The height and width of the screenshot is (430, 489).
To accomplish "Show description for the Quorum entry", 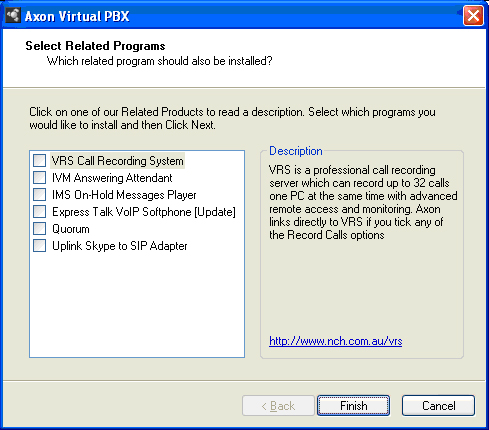I will (71, 229).
